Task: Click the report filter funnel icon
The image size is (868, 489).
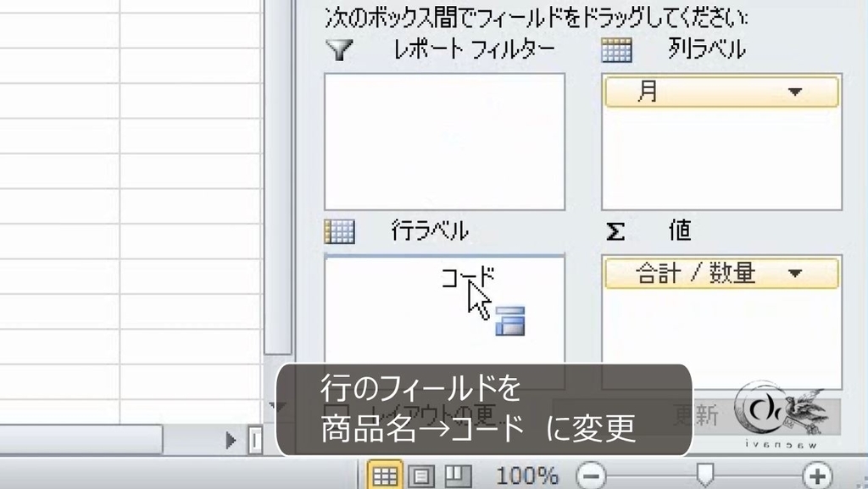Action: coord(339,50)
